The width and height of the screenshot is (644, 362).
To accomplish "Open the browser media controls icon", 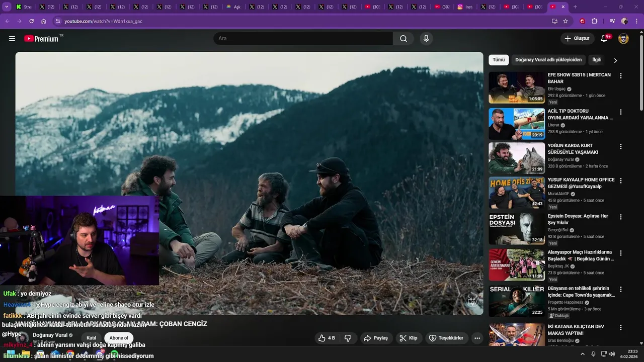I will point(612,21).
